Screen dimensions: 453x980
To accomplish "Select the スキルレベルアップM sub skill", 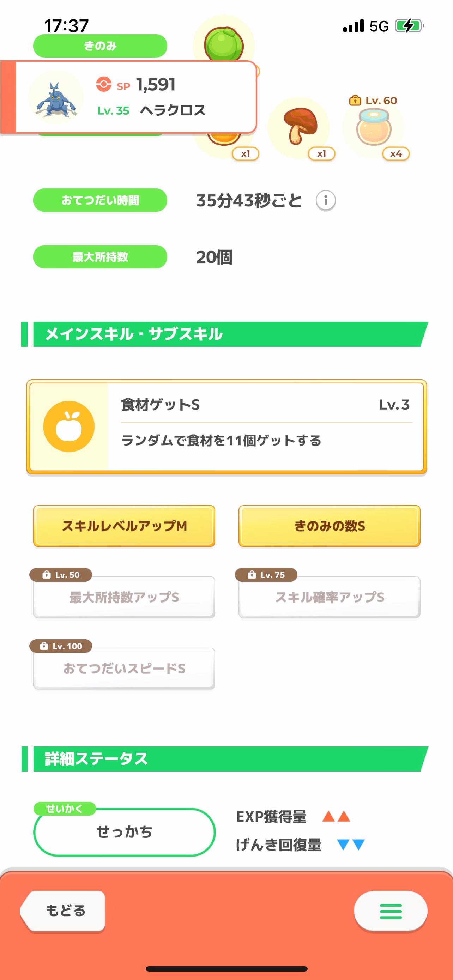I will (x=124, y=526).
